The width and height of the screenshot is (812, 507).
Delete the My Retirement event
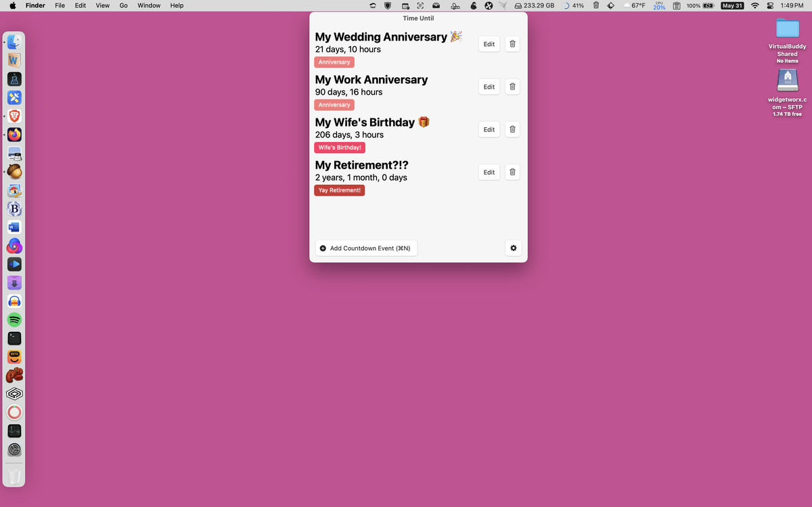tap(512, 172)
